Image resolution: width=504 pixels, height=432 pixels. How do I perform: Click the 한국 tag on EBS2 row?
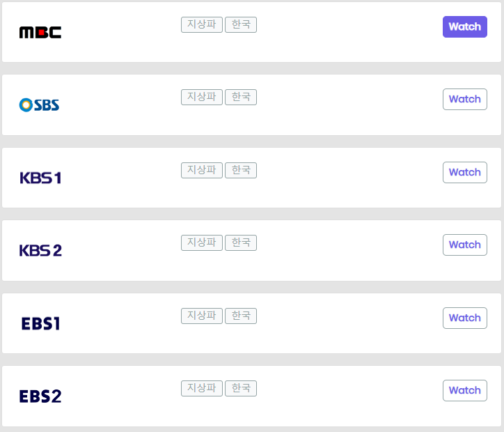click(x=241, y=388)
